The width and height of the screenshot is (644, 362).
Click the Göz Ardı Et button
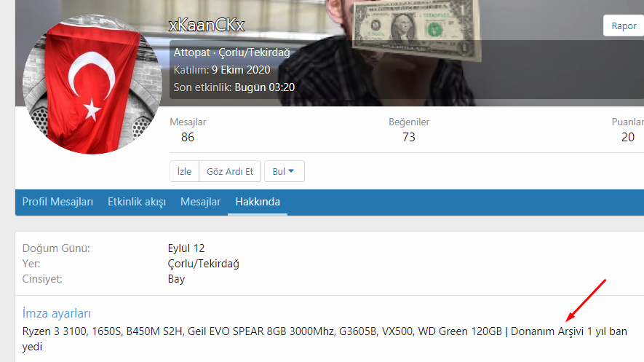click(x=230, y=171)
